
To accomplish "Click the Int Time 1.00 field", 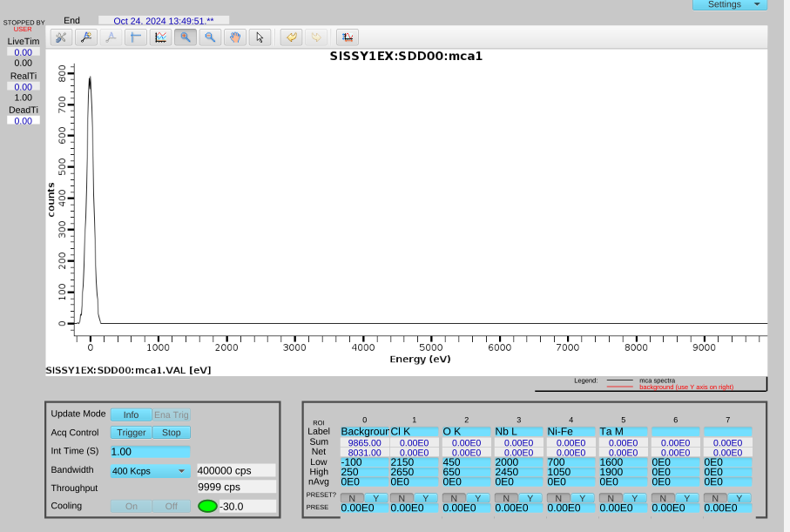I will point(150,452).
